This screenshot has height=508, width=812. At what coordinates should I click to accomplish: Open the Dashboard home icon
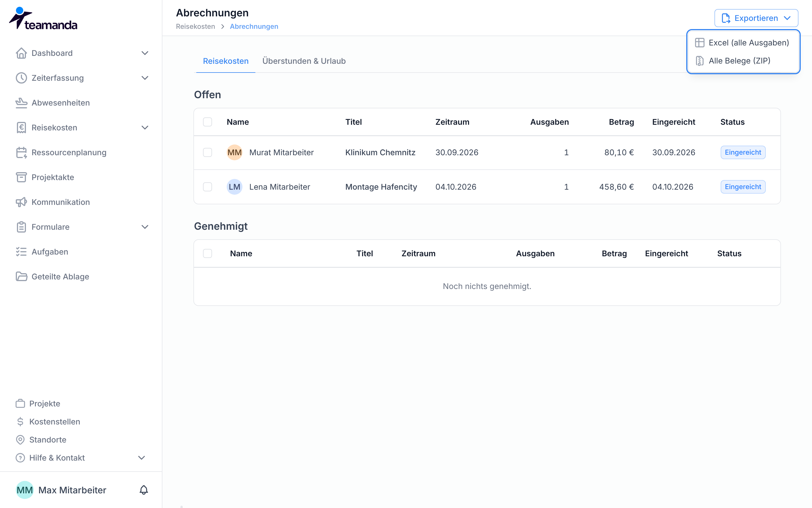[21, 53]
